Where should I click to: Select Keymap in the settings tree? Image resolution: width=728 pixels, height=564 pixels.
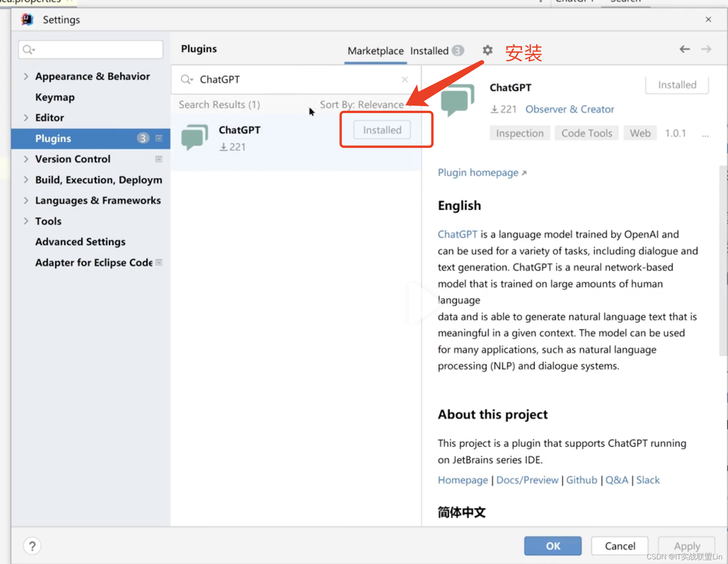click(55, 97)
